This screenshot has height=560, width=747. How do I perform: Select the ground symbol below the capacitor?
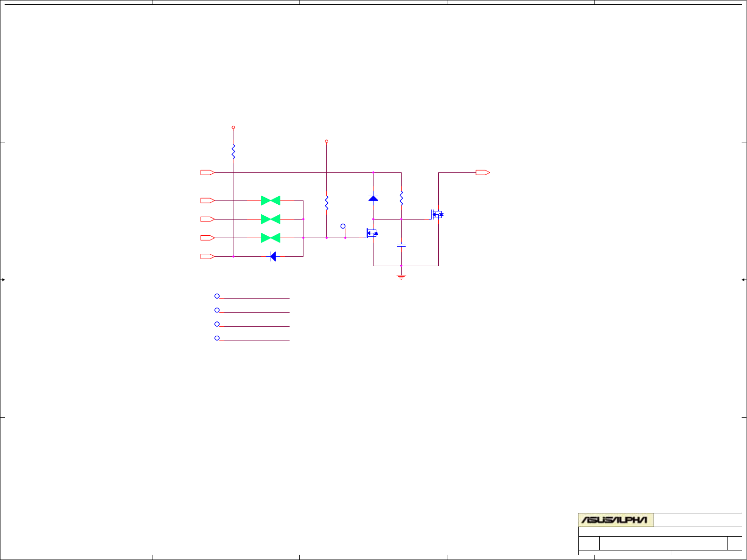pyautogui.click(x=402, y=277)
